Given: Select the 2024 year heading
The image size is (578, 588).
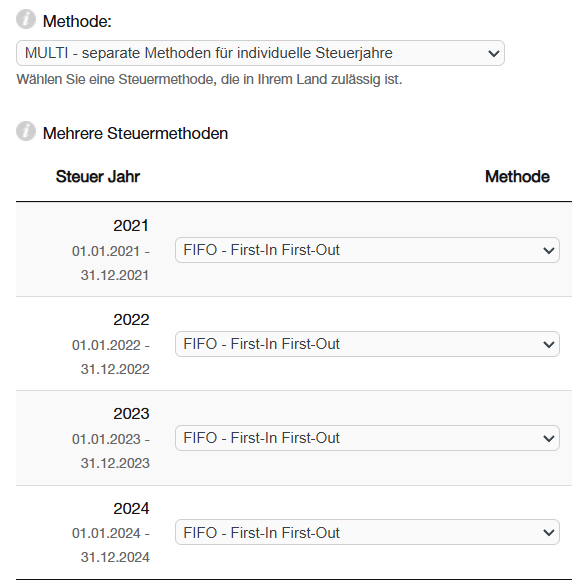Looking at the screenshot, I should click(x=131, y=508).
